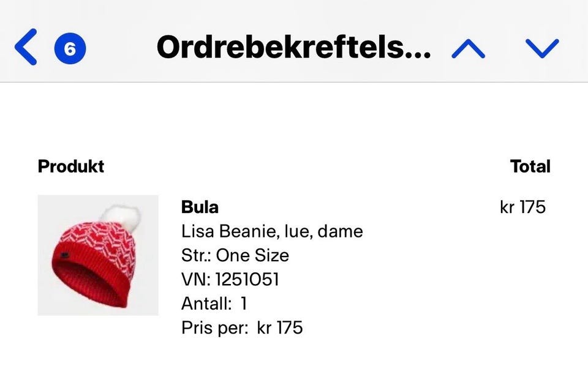Tap the number 6 inside blue circle
Screen dimensions: 588x388
(70, 48)
